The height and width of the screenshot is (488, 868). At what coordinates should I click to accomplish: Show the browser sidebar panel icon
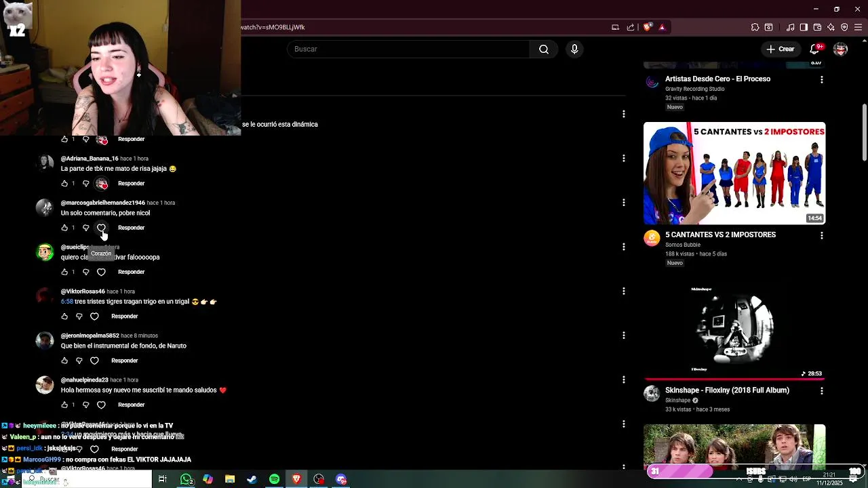[804, 27]
